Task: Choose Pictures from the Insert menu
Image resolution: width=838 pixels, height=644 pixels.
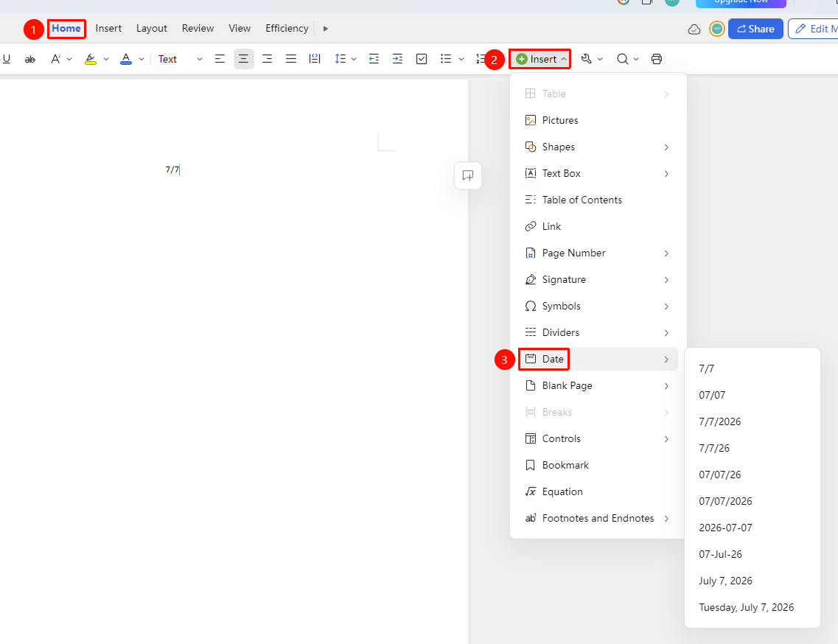Action: 597,120
